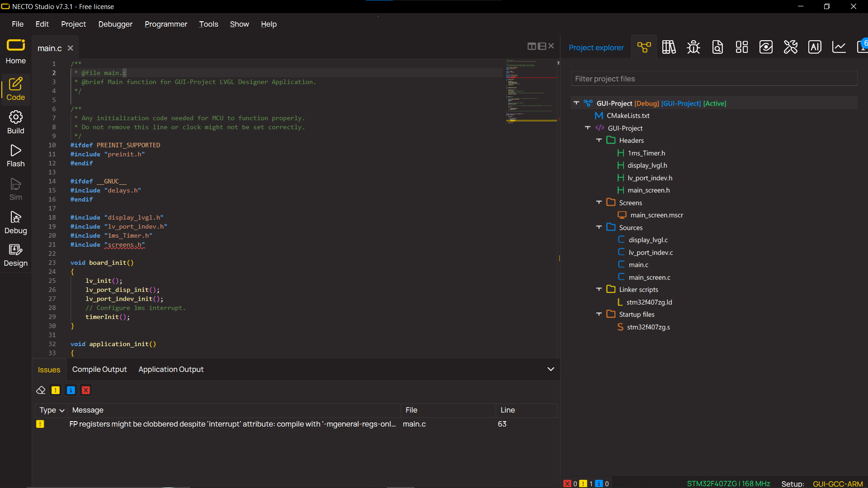Collapse the Sources folder

click(x=599, y=227)
